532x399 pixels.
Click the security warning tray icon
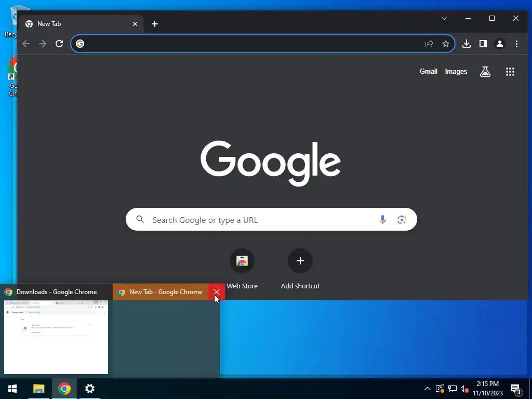440,389
